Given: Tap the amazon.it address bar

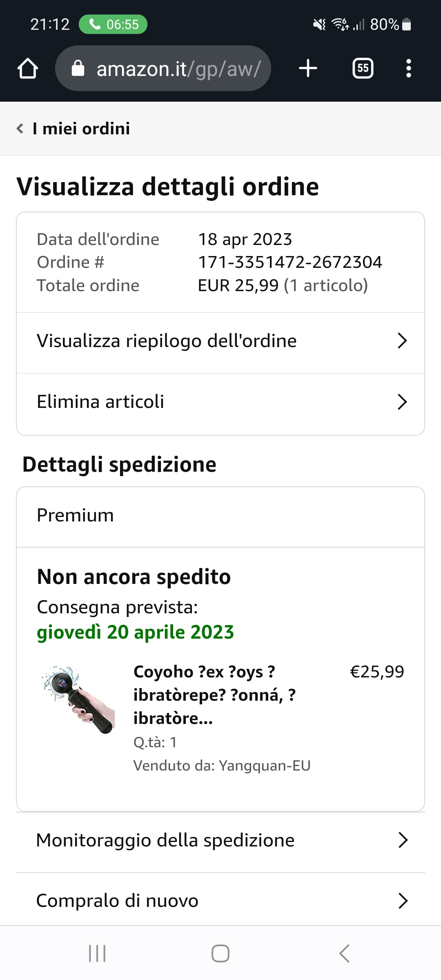Looking at the screenshot, I should pyautogui.click(x=178, y=69).
